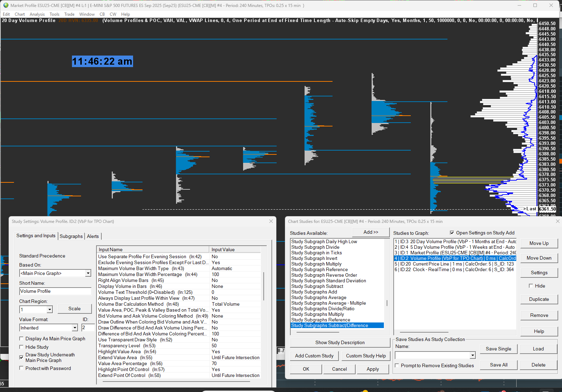Open the study collection Name combo box
This screenshot has width=562, height=392.
click(x=472, y=355)
